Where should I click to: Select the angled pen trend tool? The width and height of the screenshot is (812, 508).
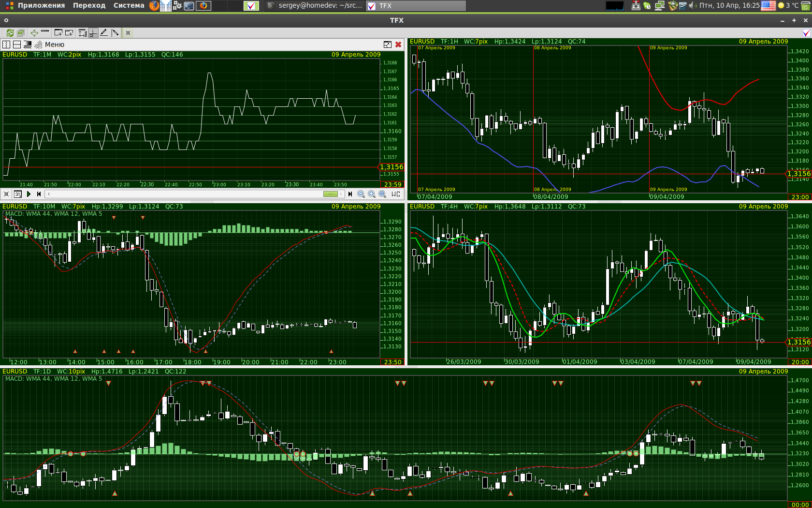(x=115, y=33)
